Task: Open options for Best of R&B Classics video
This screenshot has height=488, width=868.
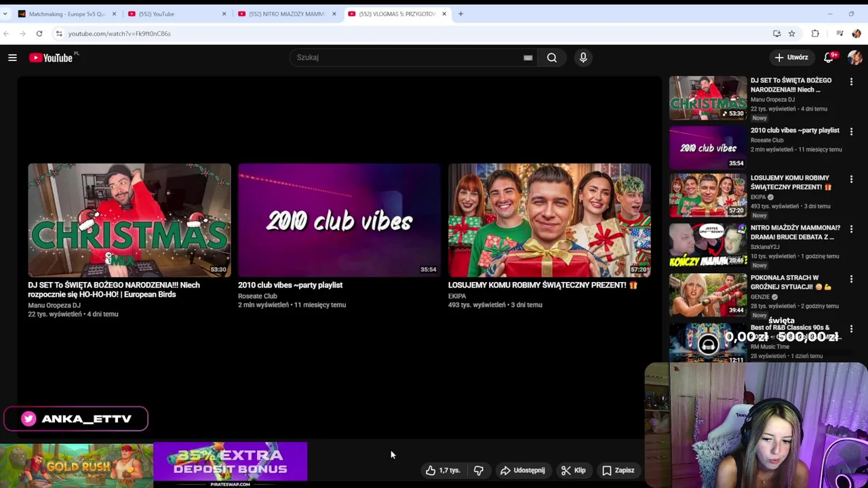Action: [851, 329]
